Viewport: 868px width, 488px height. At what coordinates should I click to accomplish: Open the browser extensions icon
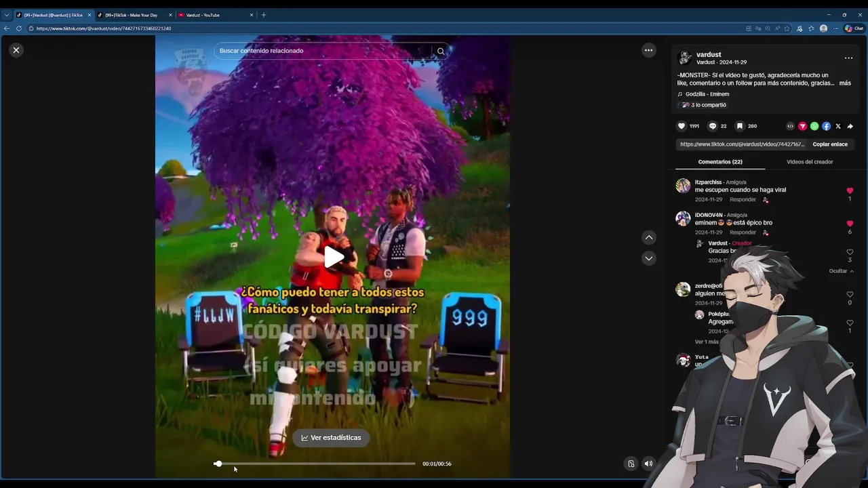click(x=800, y=28)
